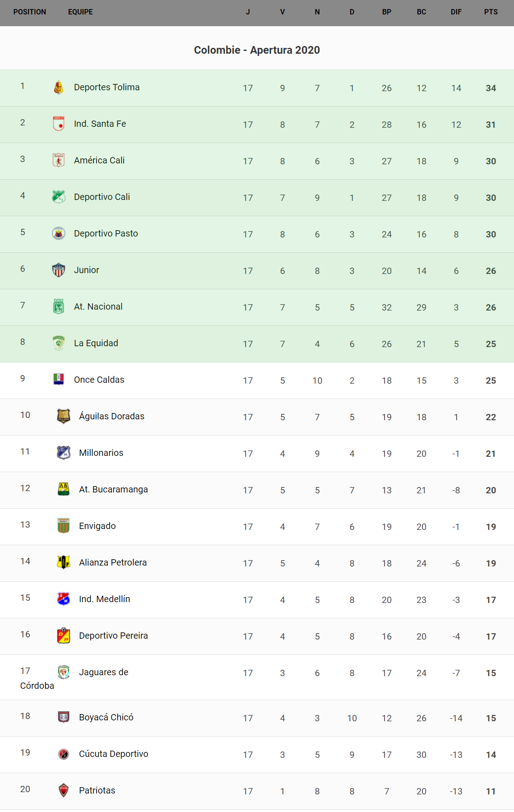The image size is (514, 812).
Task: Open the América Cali team link
Action: click(x=99, y=161)
